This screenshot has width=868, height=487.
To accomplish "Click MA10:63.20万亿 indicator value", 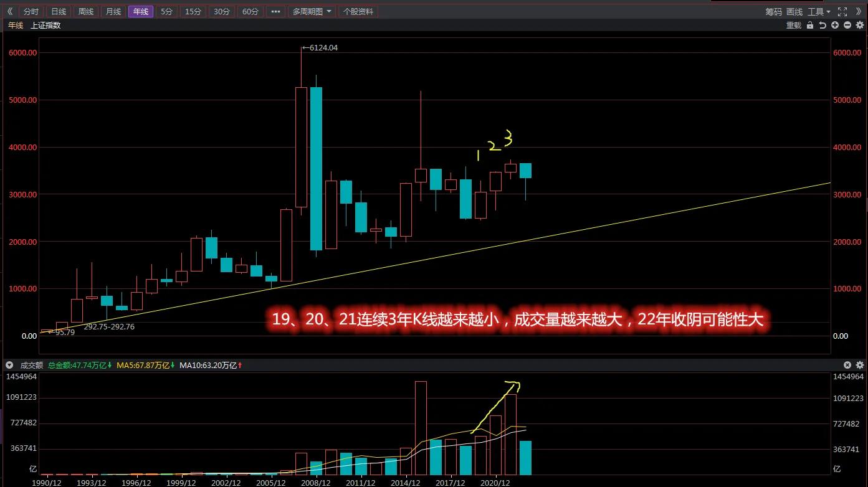I will pyautogui.click(x=211, y=366).
